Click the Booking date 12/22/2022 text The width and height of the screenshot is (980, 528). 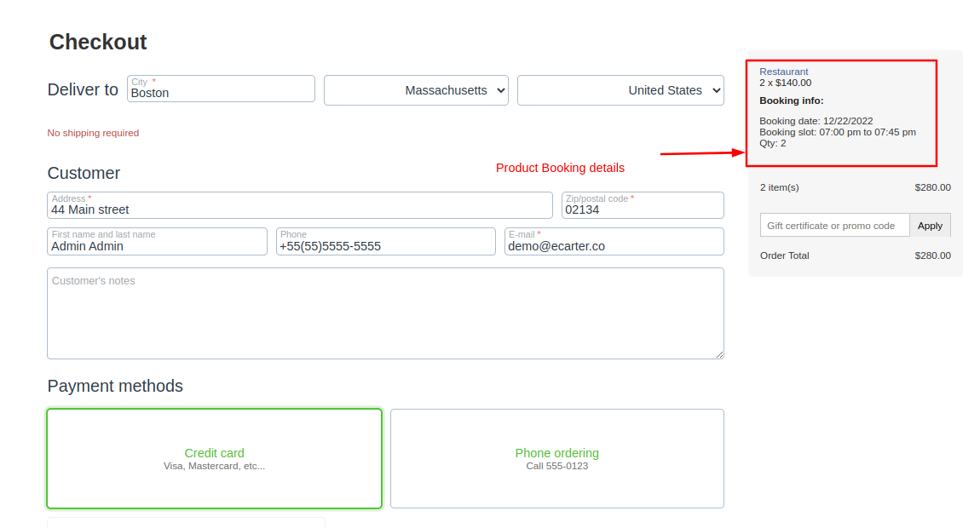[816, 121]
